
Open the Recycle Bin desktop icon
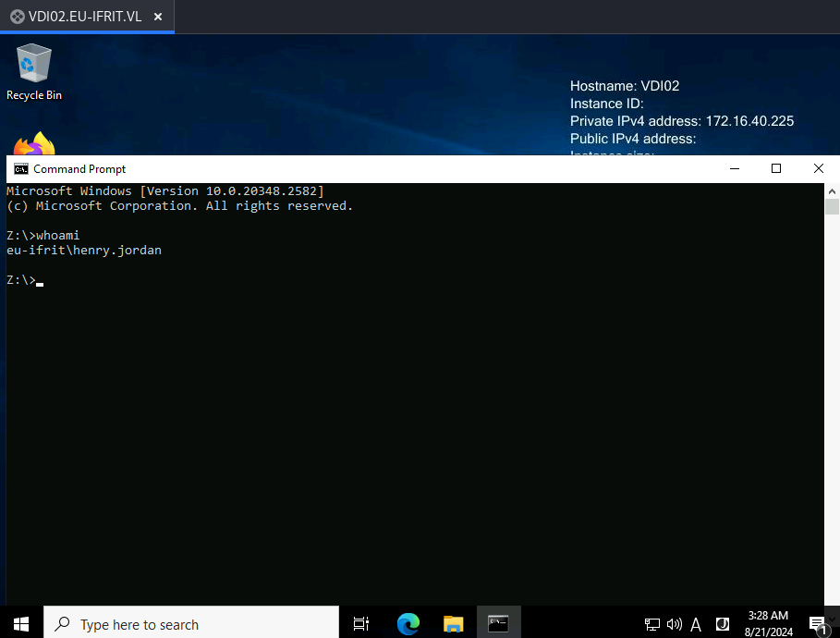pos(34,72)
